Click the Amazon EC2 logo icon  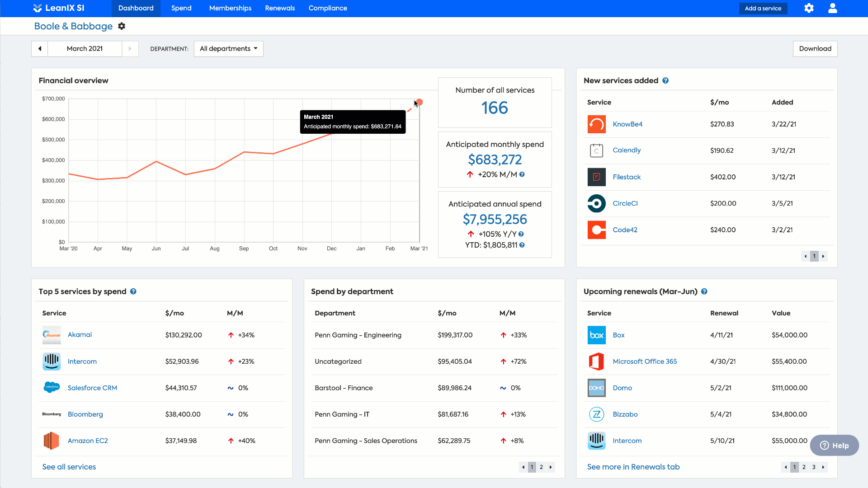tap(52, 441)
